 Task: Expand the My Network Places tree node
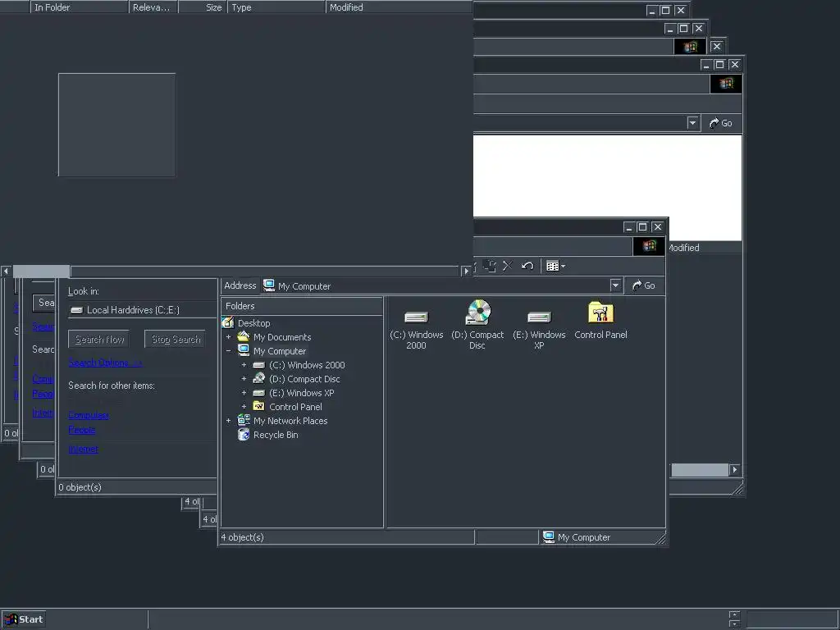[229, 421]
